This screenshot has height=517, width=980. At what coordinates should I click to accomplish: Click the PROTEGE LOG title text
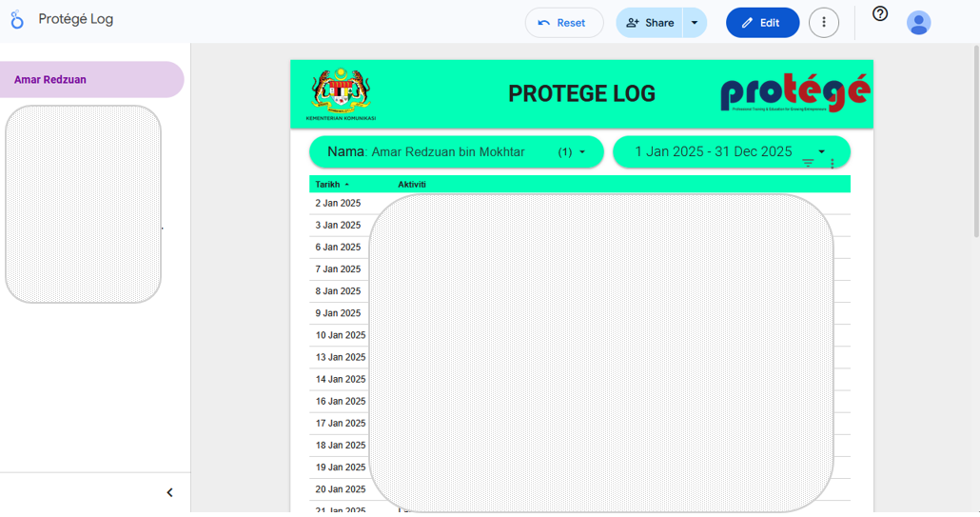click(x=581, y=93)
